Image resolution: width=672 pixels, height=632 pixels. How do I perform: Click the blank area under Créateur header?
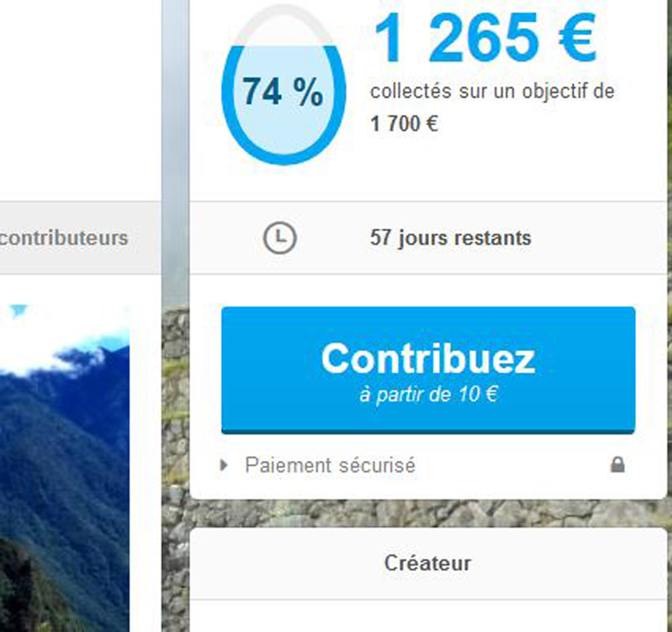click(x=428, y=616)
